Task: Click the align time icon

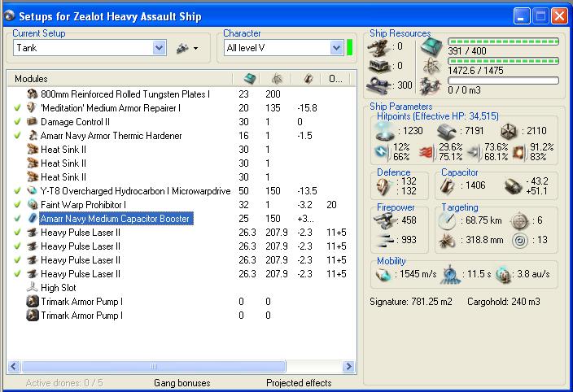Action: tap(450, 274)
